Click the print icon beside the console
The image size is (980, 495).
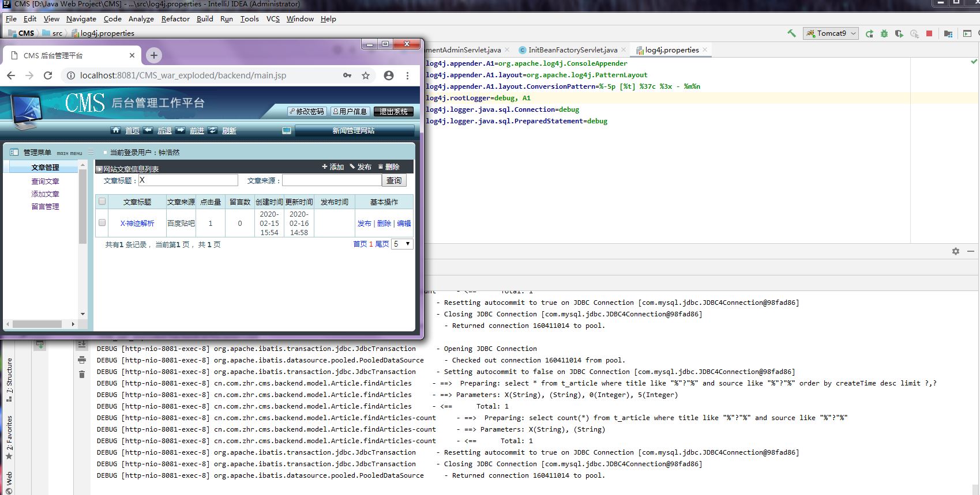click(x=82, y=360)
